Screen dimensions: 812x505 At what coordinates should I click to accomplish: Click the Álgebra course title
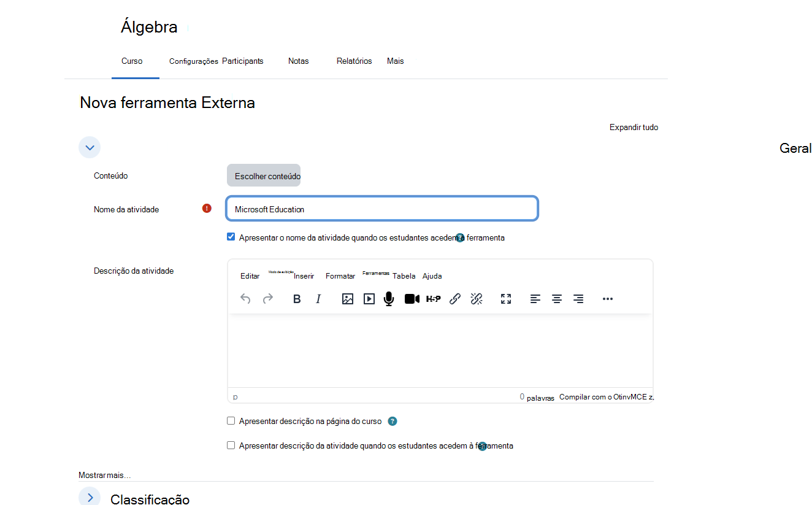coord(149,27)
